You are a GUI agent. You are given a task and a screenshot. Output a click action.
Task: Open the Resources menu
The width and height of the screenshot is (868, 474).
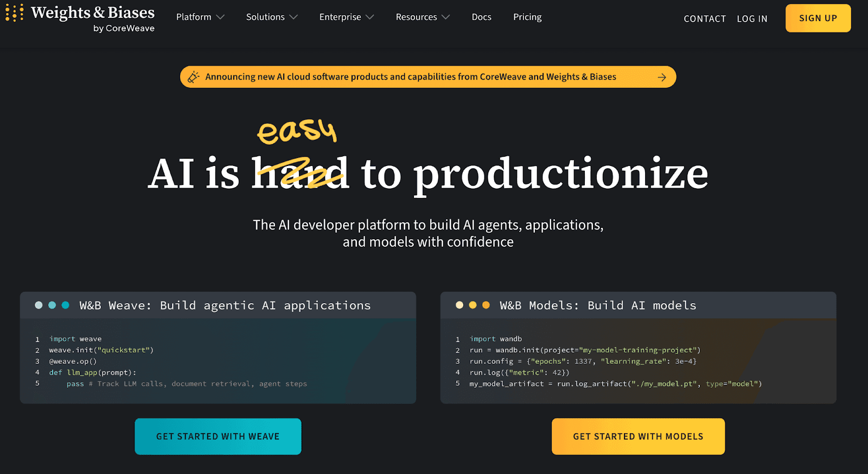coord(416,17)
